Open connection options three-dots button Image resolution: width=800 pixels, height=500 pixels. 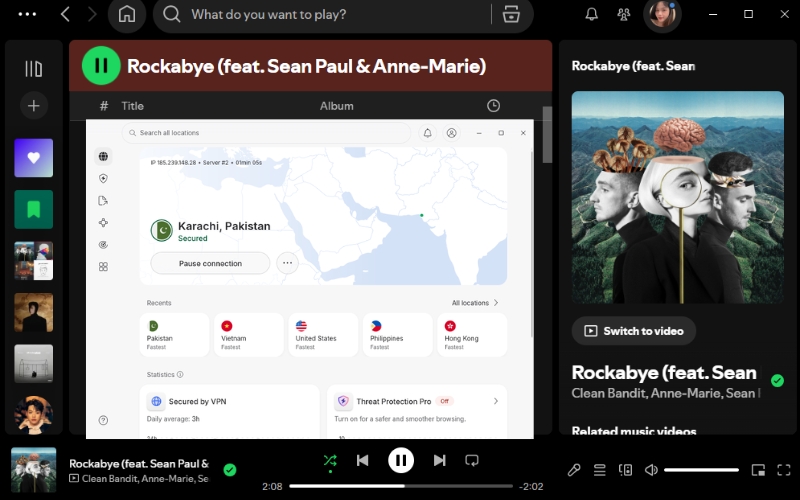point(287,263)
